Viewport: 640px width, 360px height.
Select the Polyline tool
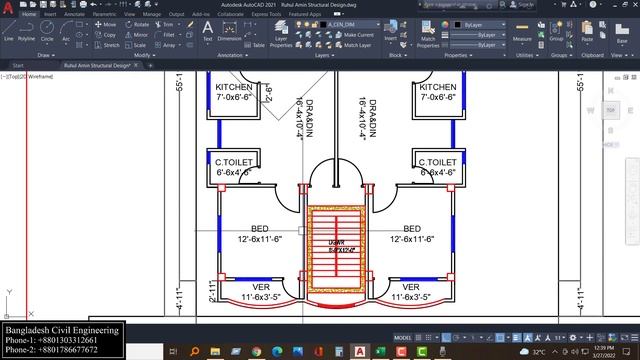click(x=26, y=31)
